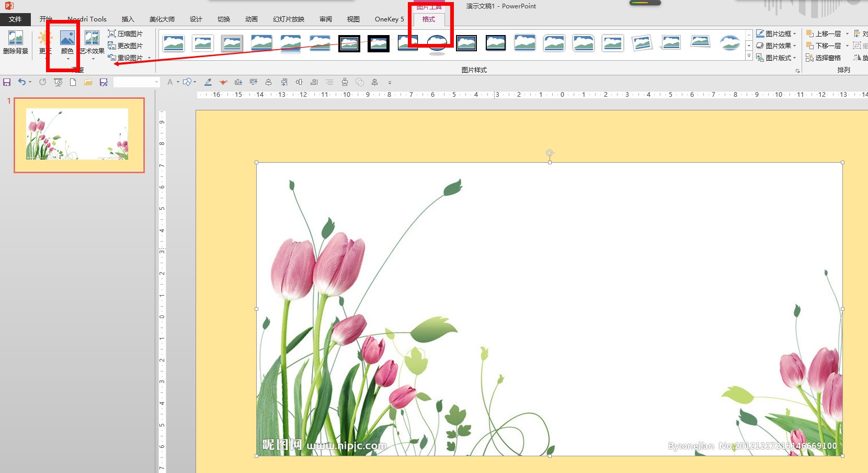Apply the double black frame picture style
868x473 pixels.
[349, 43]
